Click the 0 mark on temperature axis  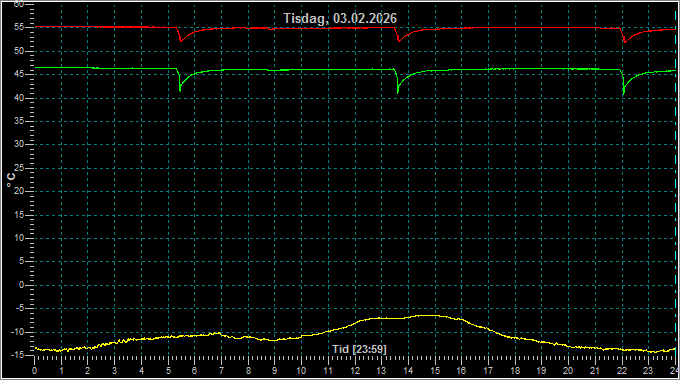click(22, 285)
